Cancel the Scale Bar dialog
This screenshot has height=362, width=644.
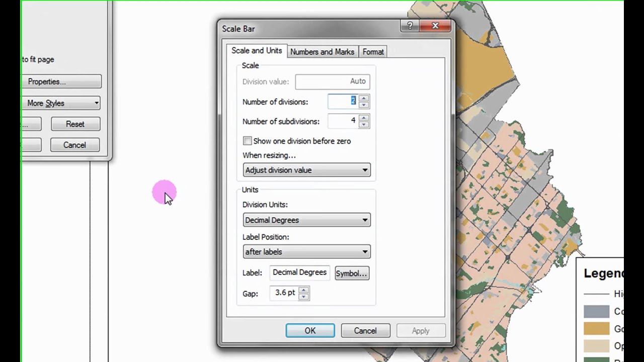pos(365,330)
